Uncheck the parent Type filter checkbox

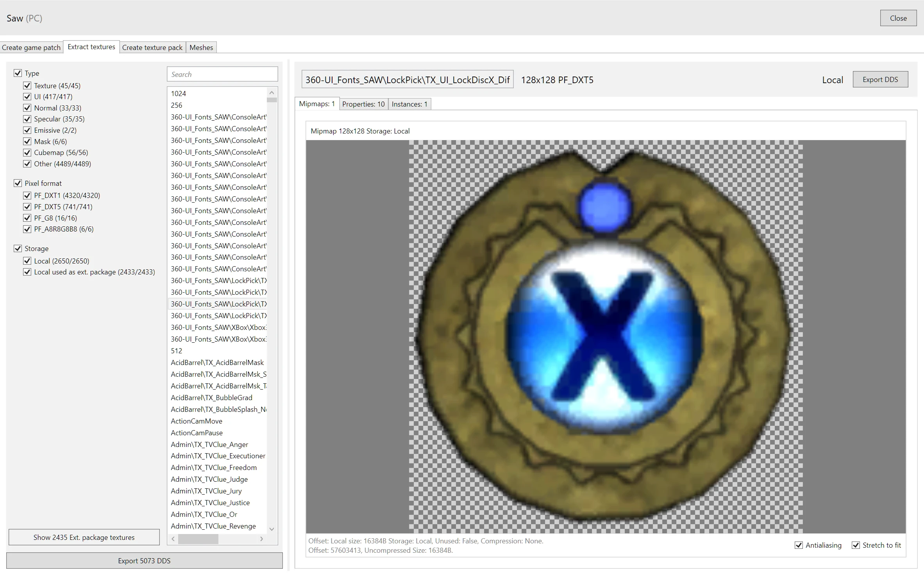18,73
